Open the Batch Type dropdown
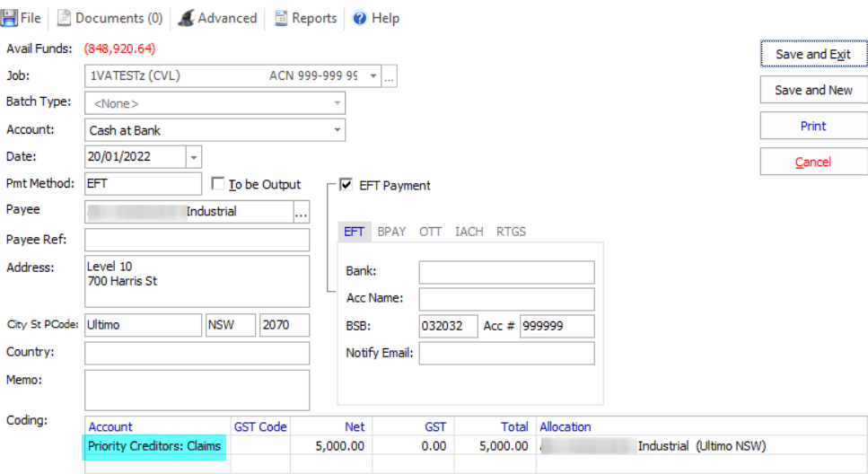The width and height of the screenshot is (868, 474). 338,103
